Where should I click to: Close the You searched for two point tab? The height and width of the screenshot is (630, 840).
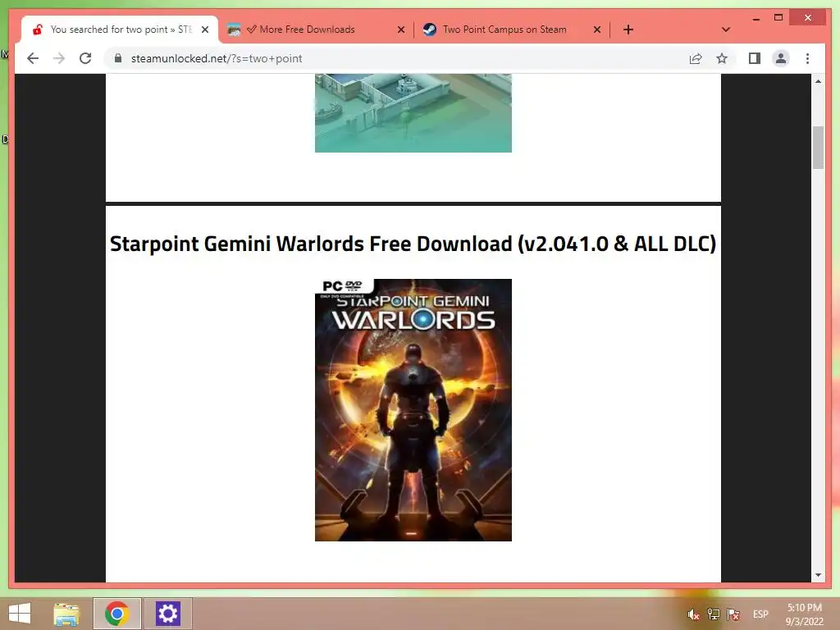point(204,30)
